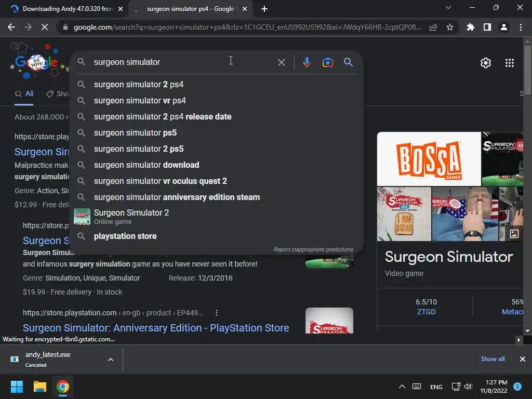Click the blue search magnifier button
Image resolution: width=532 pixels, height=399 pixels.
tap(349, 62)
